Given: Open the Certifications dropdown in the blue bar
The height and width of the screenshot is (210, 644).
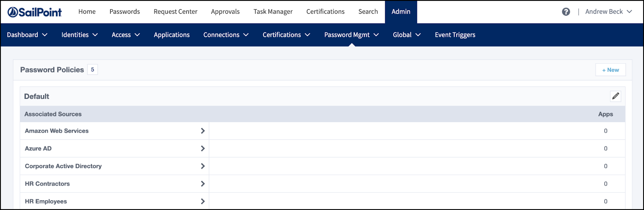Looking at the screenshot, I should coord(286,35).
